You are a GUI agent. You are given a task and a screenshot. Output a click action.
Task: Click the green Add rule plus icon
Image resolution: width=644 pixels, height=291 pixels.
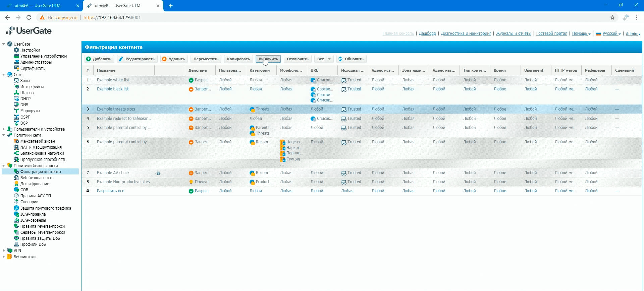tap(89, 59)
